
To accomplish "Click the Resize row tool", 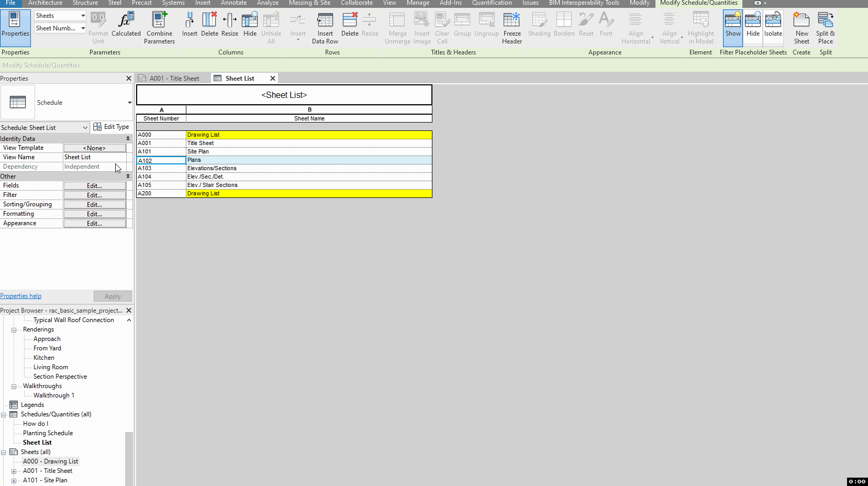I will click(370, 25).
